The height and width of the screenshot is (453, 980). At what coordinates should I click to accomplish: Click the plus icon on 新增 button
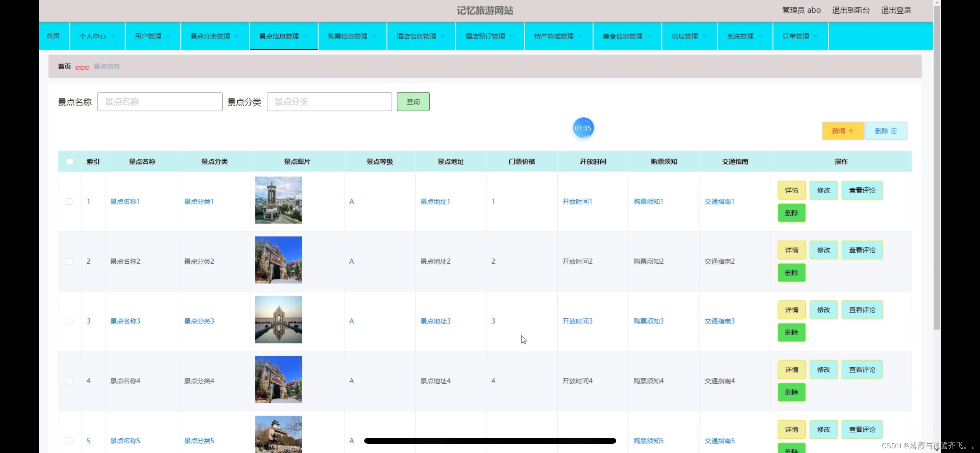coord(851,131)
